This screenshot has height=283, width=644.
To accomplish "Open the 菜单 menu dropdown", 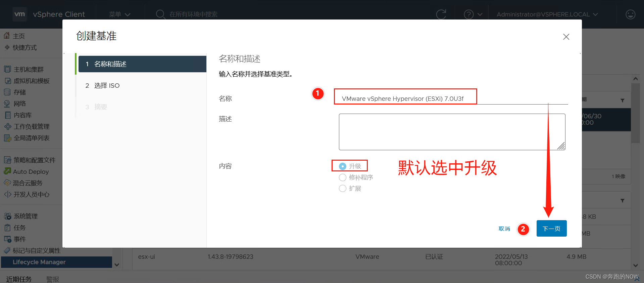I will point(119,14).
